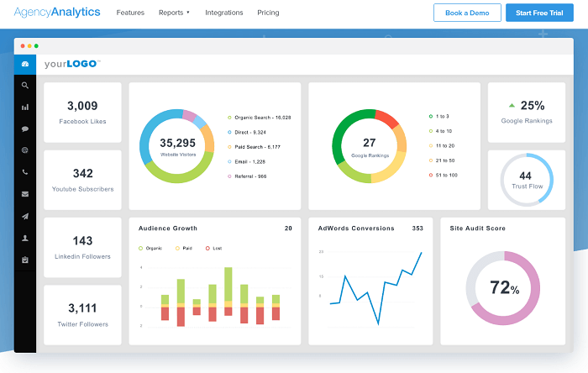Open the phone icon in sidebar
The image size is (588, 373).
[x=25, y=172]
